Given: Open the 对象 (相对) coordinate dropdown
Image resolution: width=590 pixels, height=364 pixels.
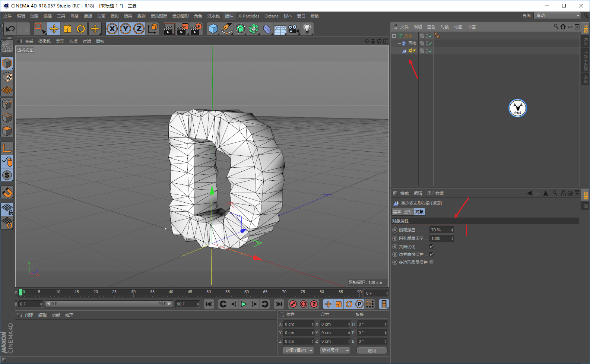Looking at the screenshot, I should pyautogui.click(x=299, y=351).
